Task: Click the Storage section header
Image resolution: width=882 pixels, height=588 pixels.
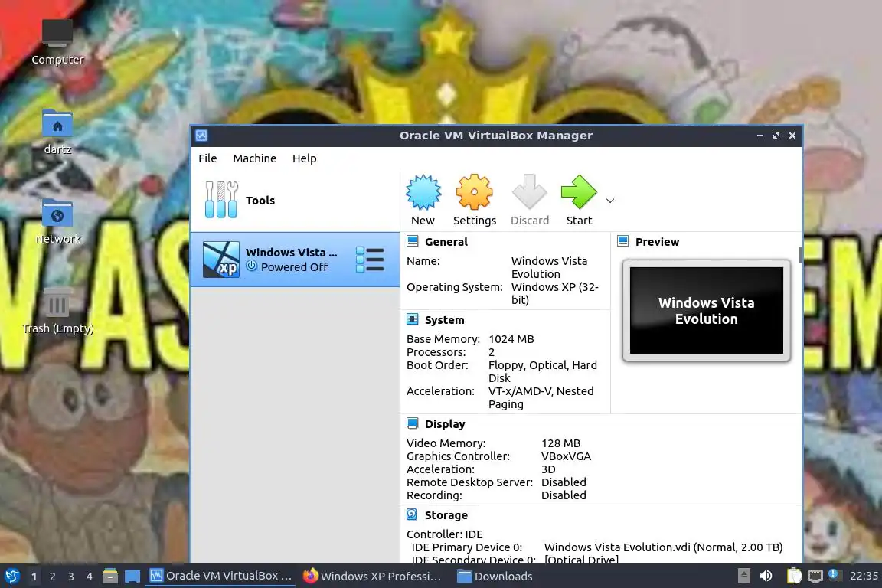Action: click(446, 515)
